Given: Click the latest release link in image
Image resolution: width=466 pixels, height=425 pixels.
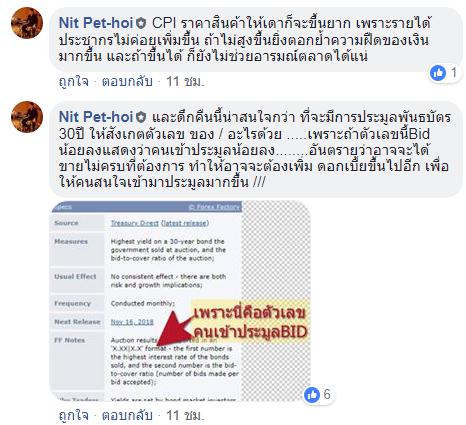Looking at the screenshot, I should point(185,223).
